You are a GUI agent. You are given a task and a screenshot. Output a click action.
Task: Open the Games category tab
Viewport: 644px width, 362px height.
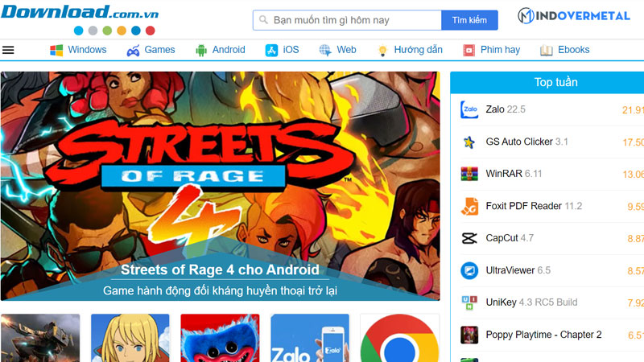tap(151, 50)
